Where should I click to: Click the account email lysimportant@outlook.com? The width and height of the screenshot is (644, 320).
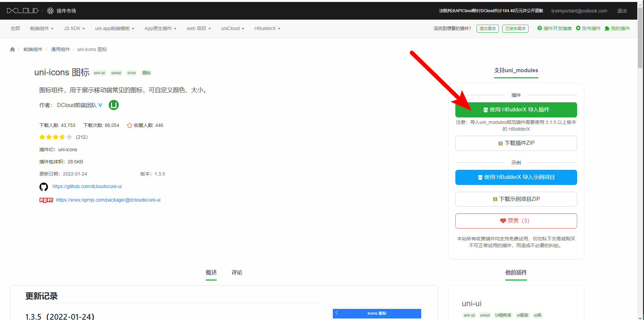[579, 11]
